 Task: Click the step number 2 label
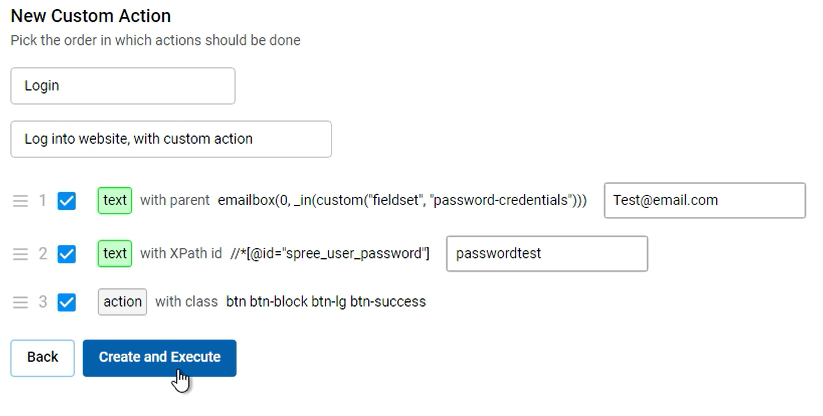43,253
